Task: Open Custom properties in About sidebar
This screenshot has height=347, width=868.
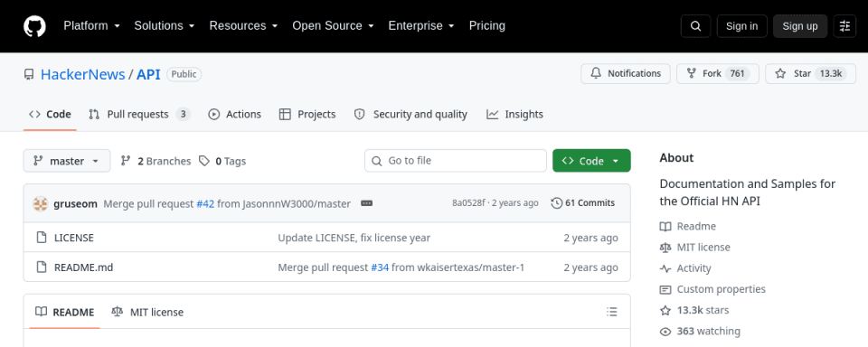Action: tap(713, 289)
